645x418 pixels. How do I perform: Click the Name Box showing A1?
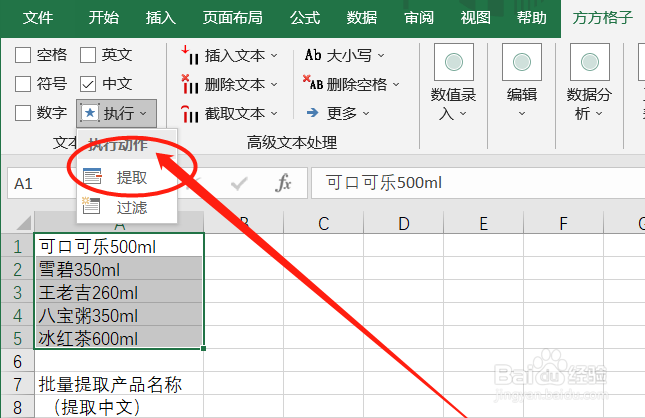[41, 183]
